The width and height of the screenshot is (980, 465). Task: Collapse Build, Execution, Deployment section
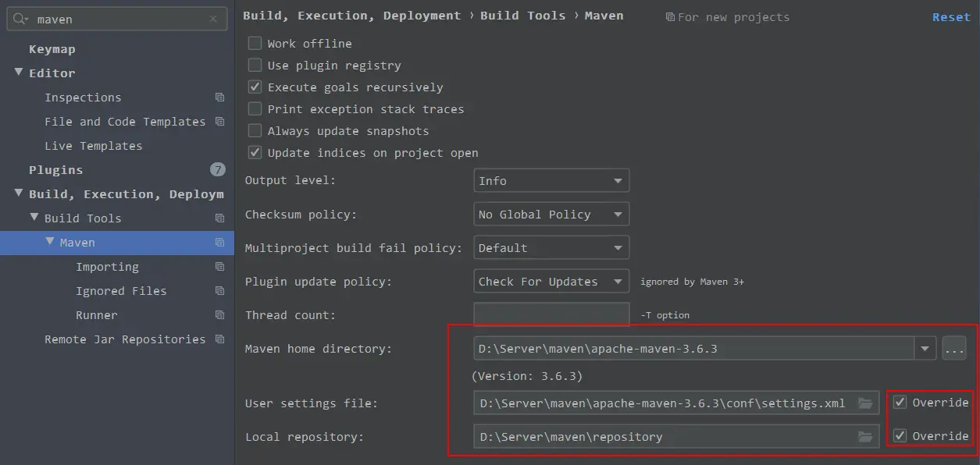pos(19,193)
